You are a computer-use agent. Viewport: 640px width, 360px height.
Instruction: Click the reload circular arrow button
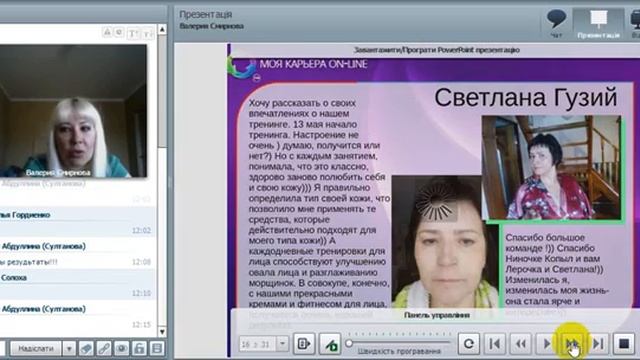tap(469, 344)
